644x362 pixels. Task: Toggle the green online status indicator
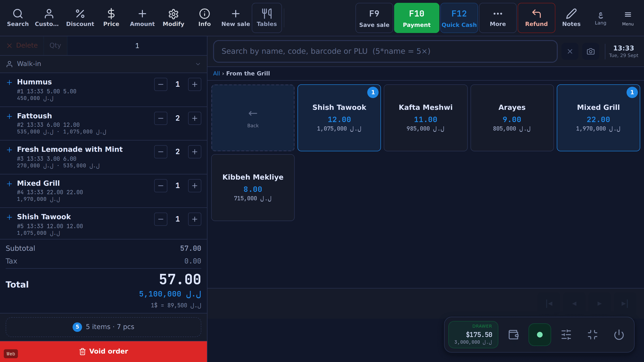tap(540, 334)
